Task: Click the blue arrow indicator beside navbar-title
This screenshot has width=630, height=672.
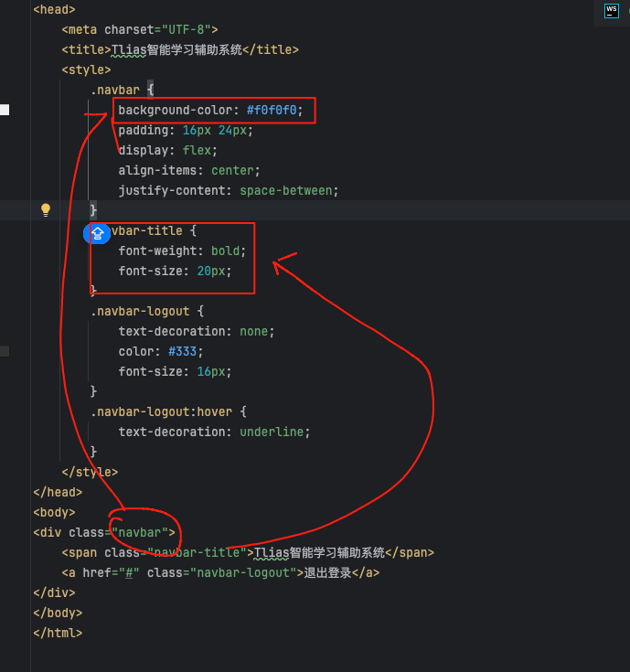Action: point(97,232)
